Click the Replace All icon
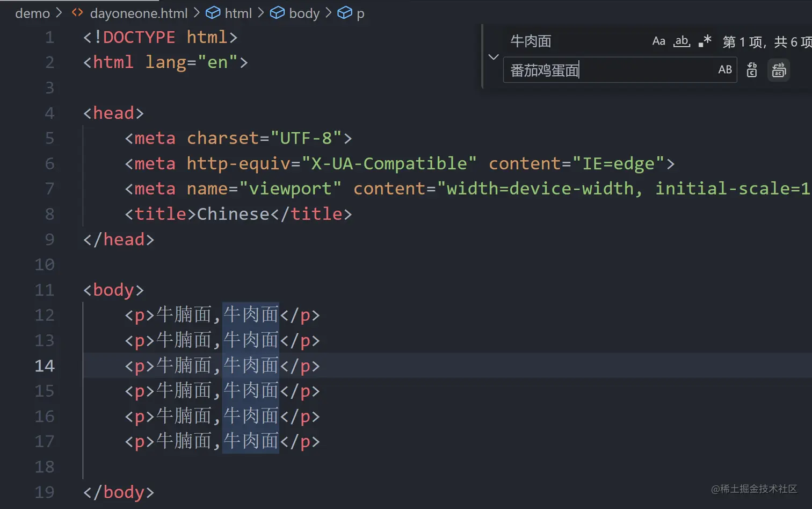Image resolution: width=812 pixels, height=509 pixels. (x=779, y=70)
